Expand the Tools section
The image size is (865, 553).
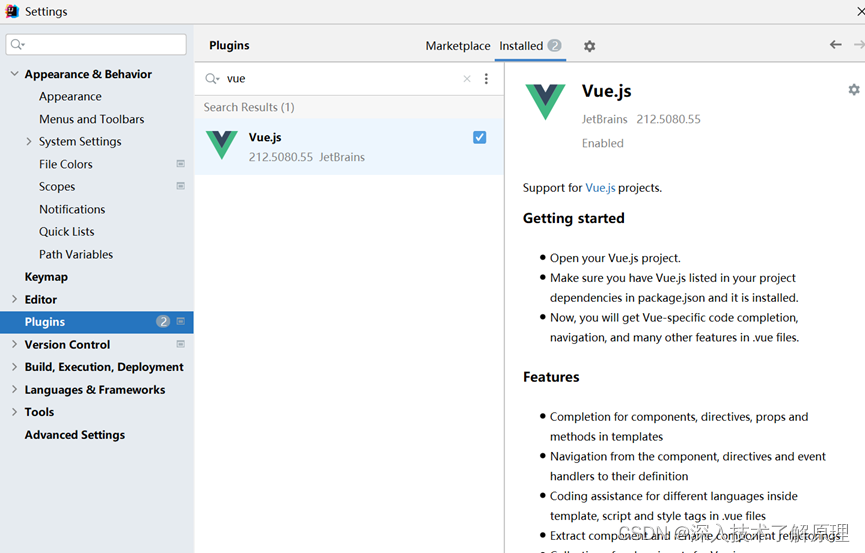tap(14, 412)
